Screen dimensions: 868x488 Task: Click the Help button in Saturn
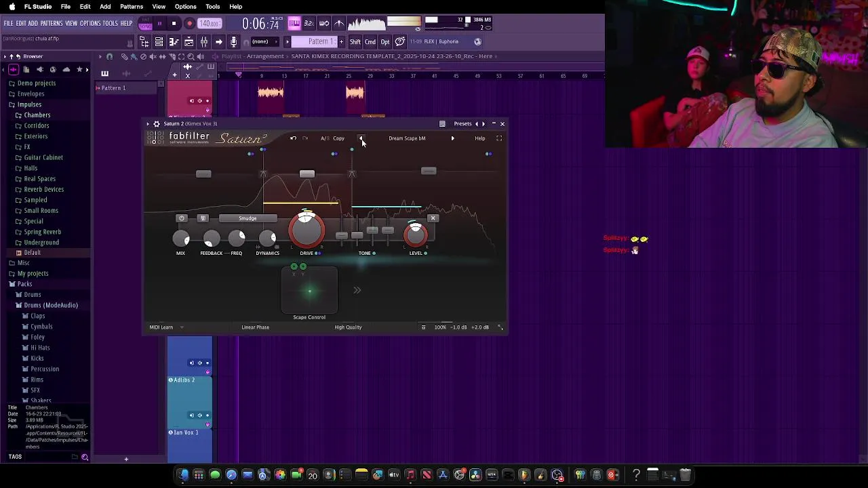point(479,138)
